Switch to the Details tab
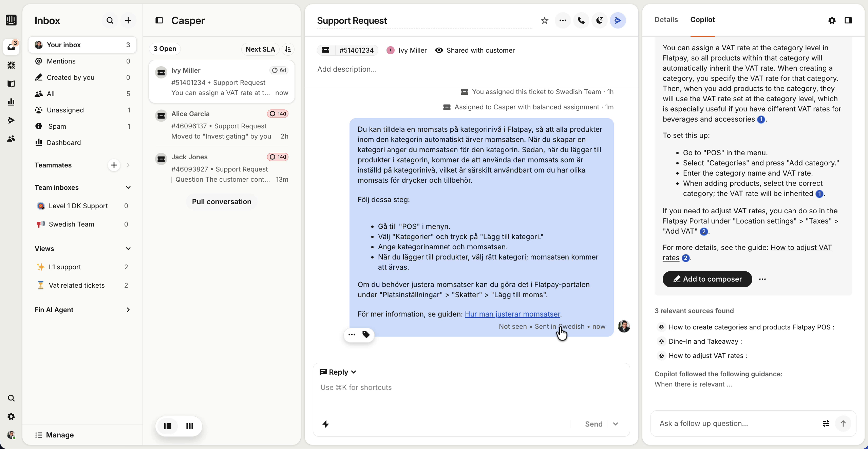This screenshot has width=868, height=449. click(x=665, y=20)
